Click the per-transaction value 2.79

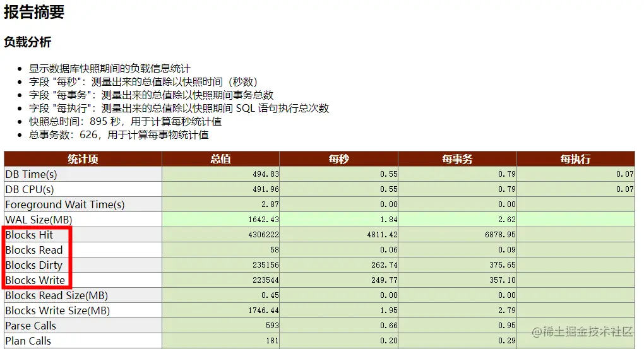pos(507,311)
